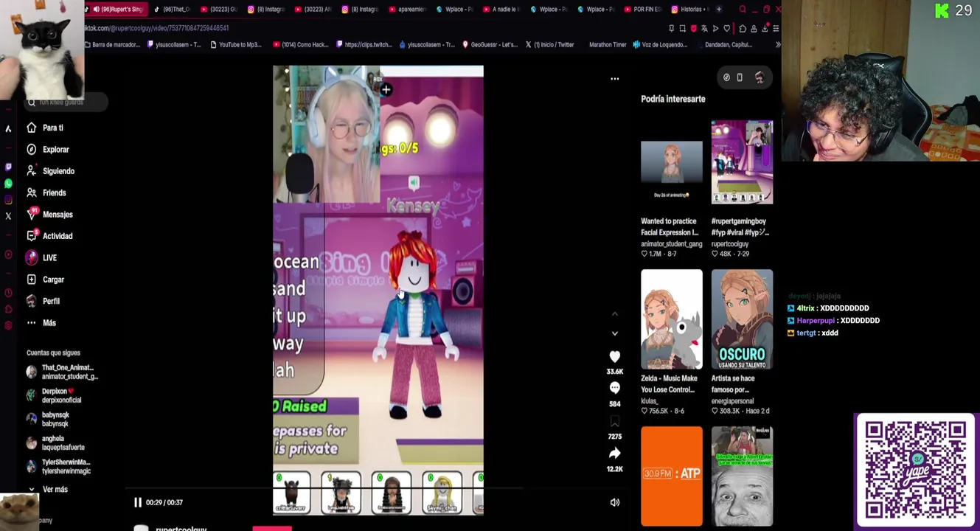
Task: Open the Explorar page
Action: [x=47, y=149]
